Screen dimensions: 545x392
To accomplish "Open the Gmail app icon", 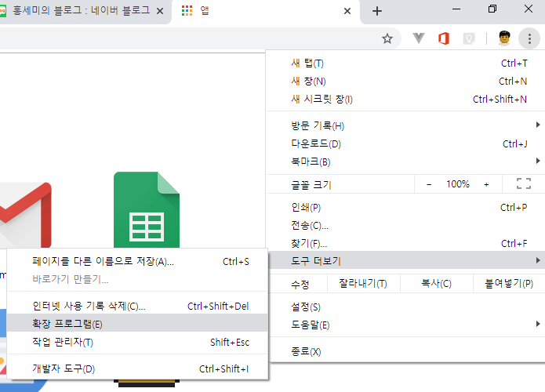I will 25,214.
